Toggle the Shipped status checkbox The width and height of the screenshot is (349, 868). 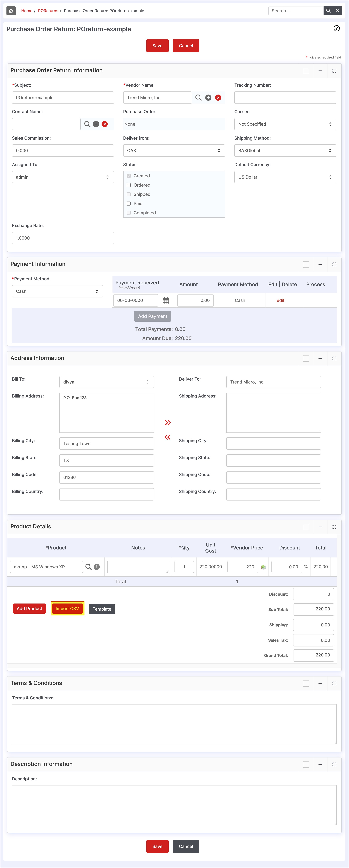[129, 194]
